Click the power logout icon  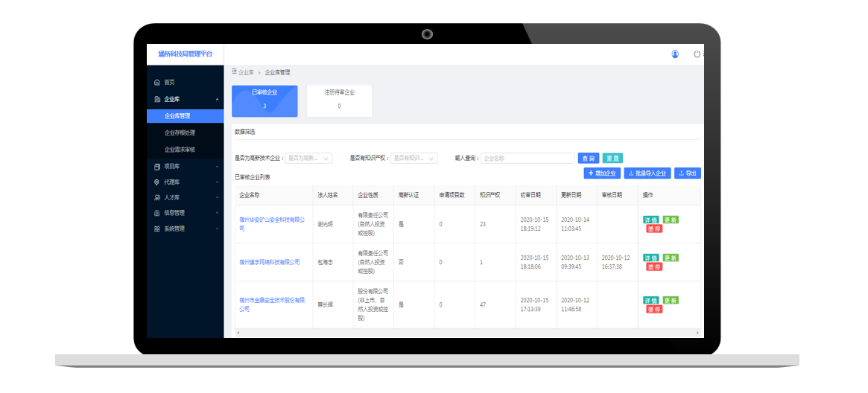(x=697, y=54)
